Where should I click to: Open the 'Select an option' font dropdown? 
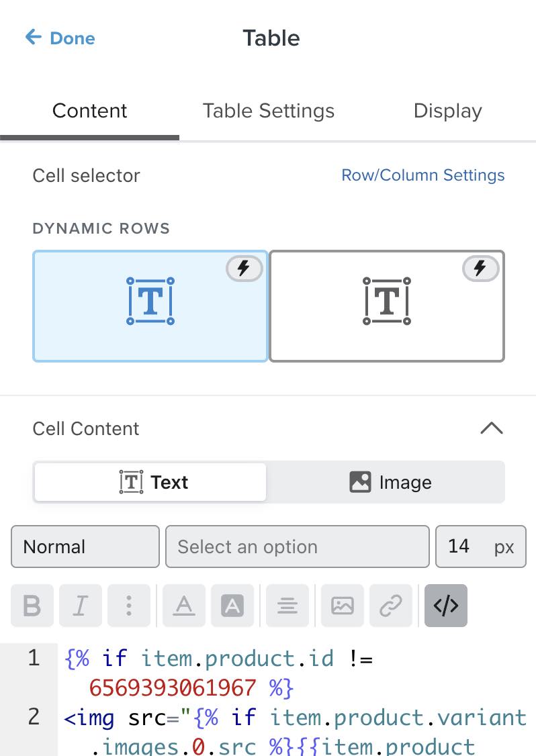pos(297,547)
